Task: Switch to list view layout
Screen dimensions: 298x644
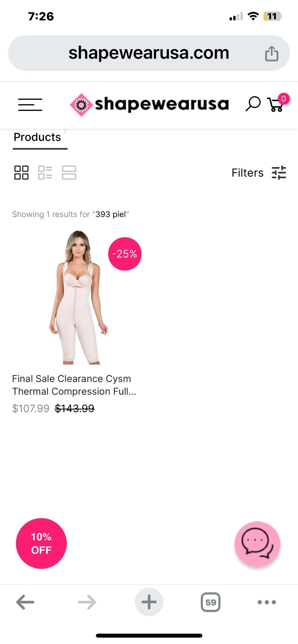Action: pos(45,172)
